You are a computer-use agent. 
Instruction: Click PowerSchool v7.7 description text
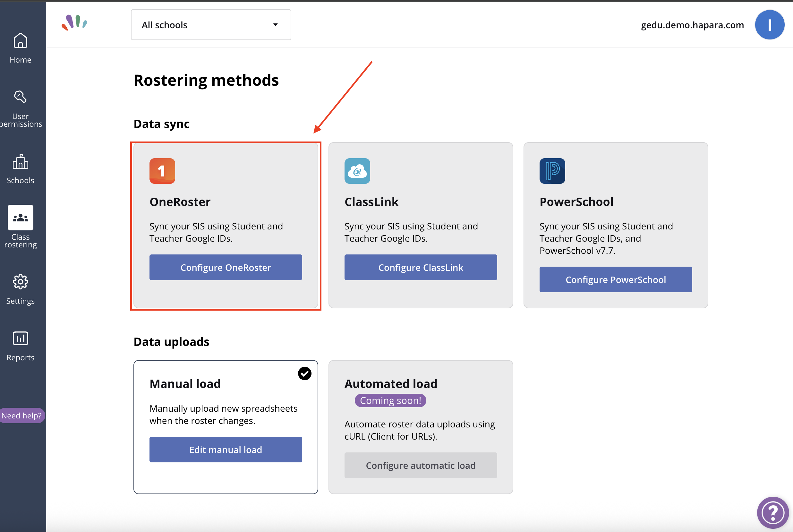pyautogui.click(x=606, y=238)
